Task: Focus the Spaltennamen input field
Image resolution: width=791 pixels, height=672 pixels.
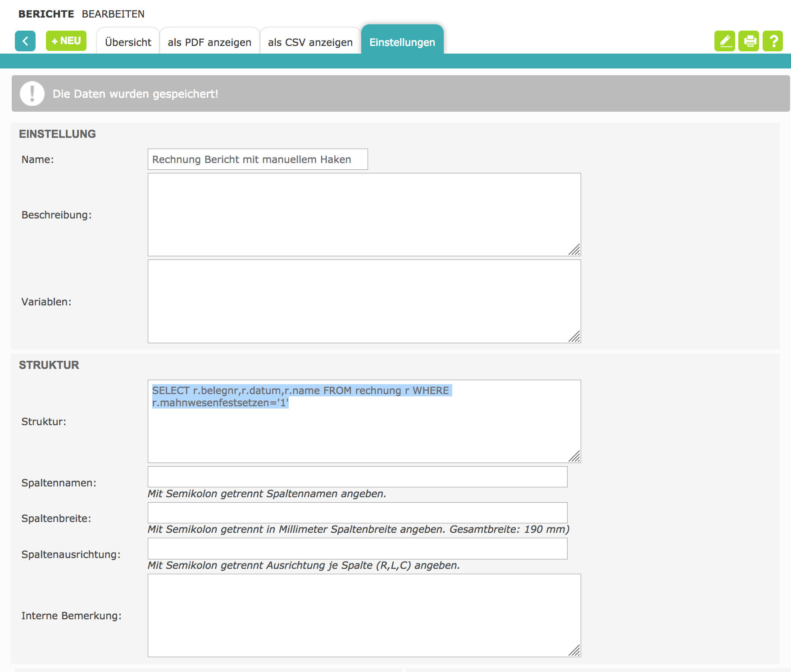Action: coord(357,477)
